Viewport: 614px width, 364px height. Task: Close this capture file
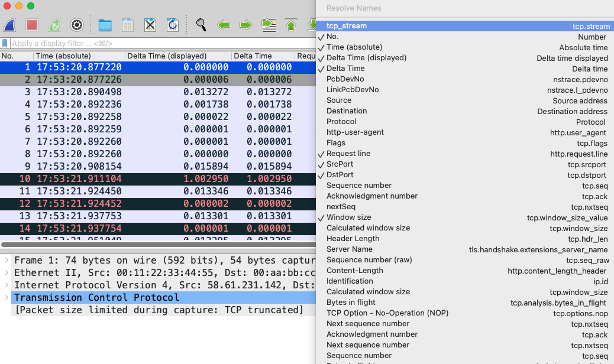pos(150,25)
